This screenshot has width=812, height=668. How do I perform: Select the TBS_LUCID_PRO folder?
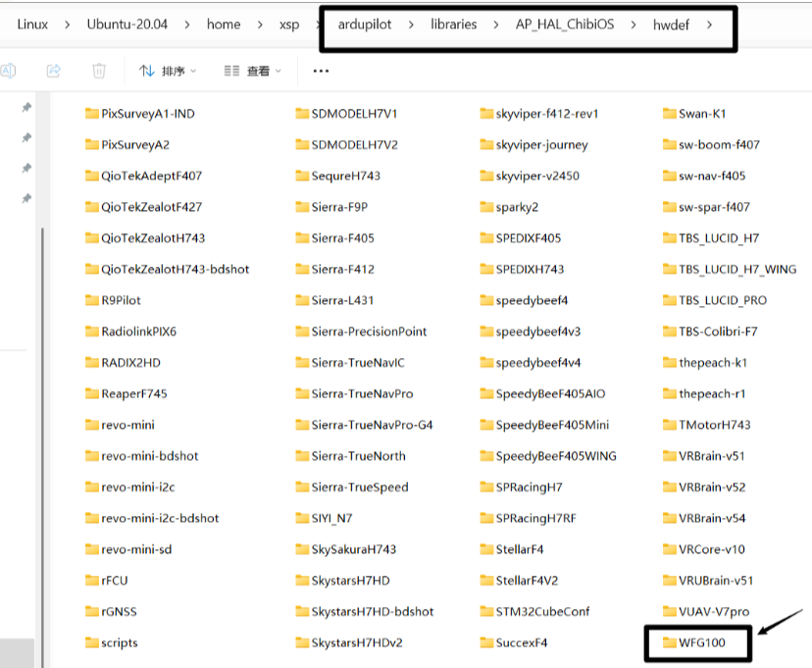[722, 300]
